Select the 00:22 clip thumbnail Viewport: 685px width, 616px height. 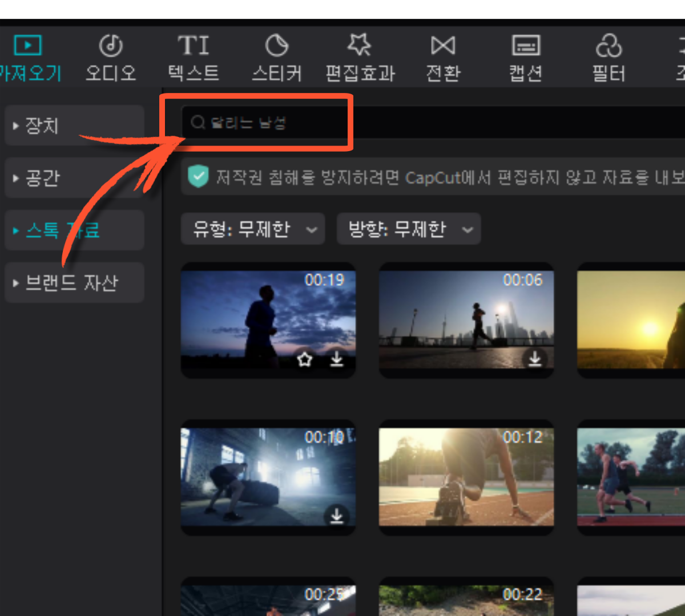point(466,597)
